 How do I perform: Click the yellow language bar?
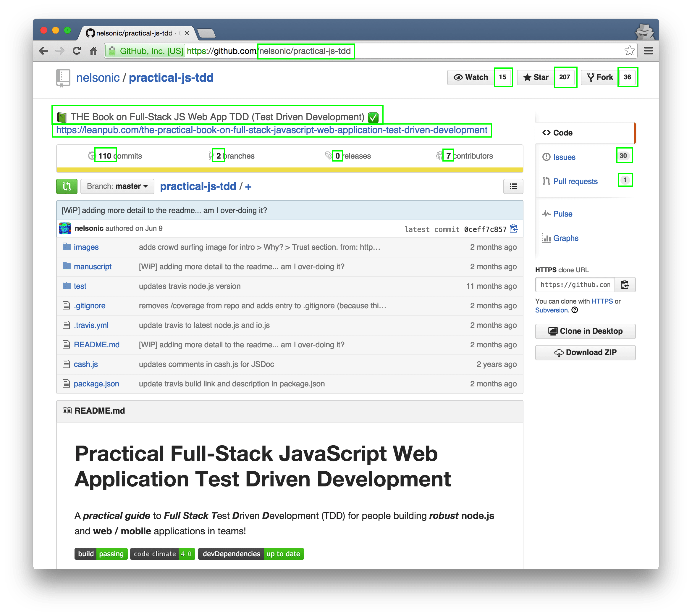290,170
